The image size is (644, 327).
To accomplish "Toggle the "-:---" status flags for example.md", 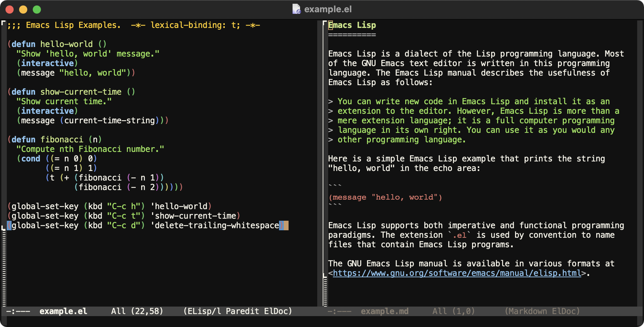I will coord(339,311).
